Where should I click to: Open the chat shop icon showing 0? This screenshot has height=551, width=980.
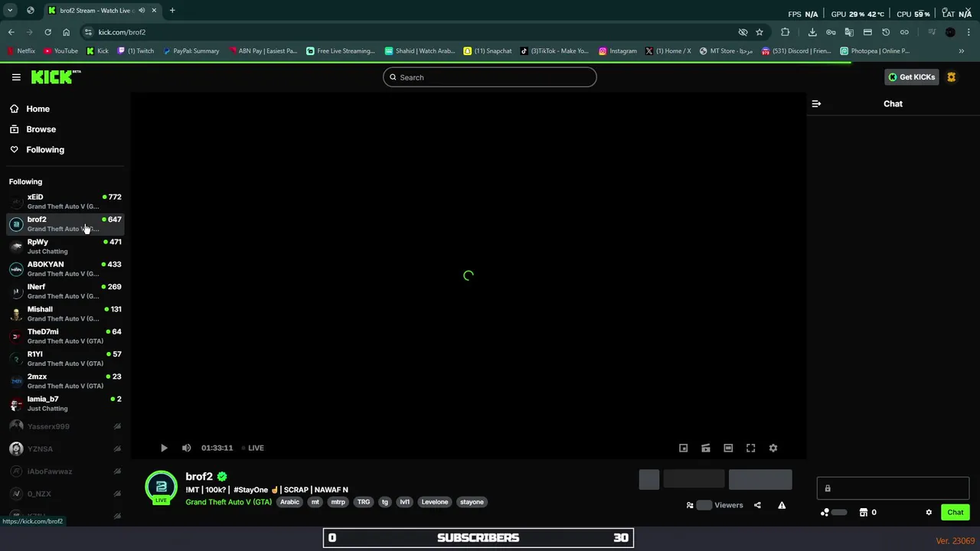pyautogui.click(x=868, y=513)
